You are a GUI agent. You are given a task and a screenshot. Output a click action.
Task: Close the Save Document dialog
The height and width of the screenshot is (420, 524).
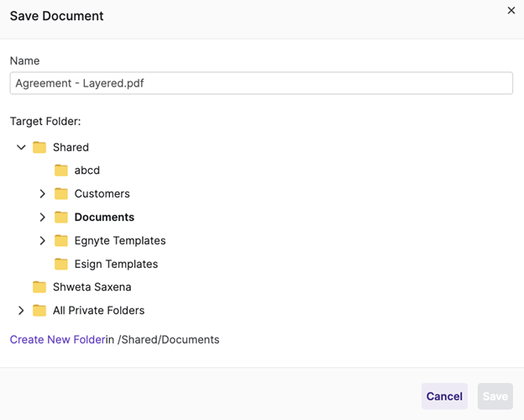click(x=511, y=11)
